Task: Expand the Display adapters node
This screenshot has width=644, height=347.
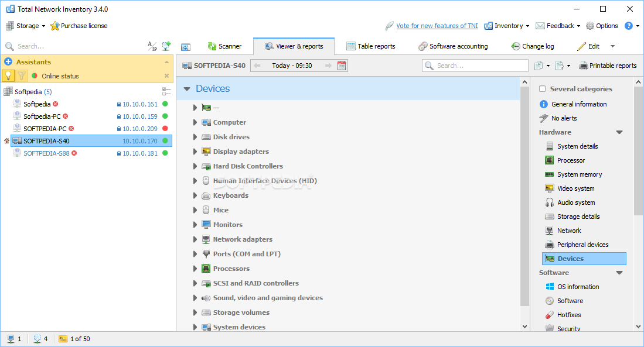Action: pos(195,152)
